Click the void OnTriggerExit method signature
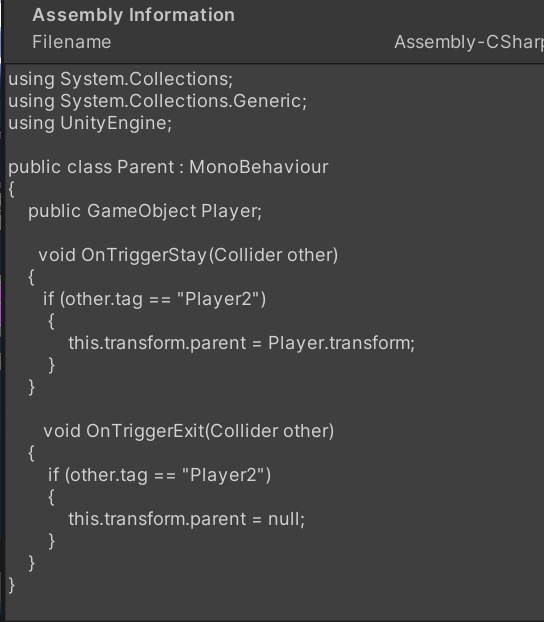 coord(188,431)
